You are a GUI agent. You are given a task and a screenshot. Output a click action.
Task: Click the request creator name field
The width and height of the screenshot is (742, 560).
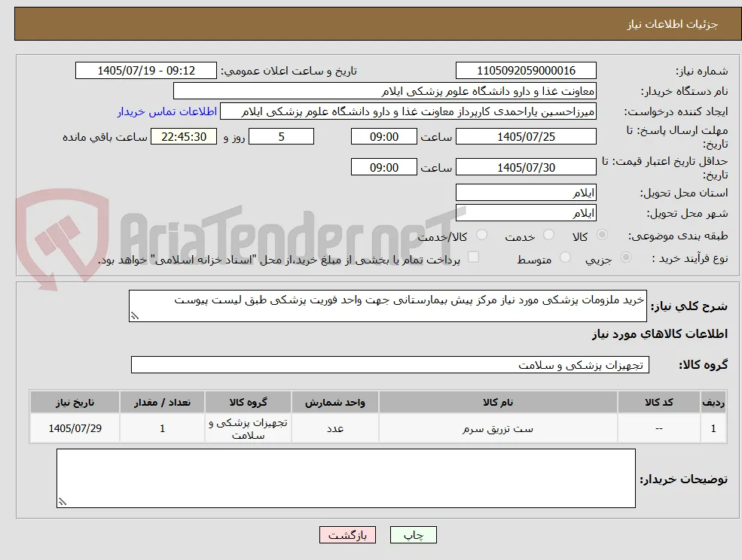[408, 111]
